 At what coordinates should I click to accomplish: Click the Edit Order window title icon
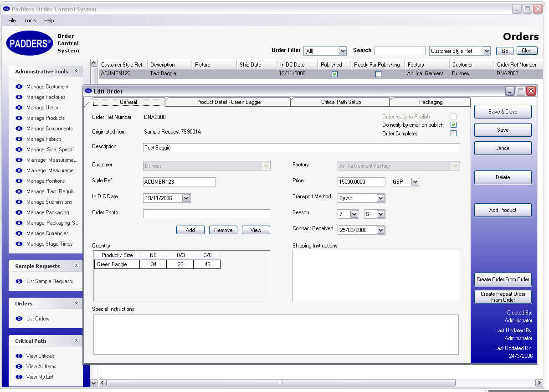tap(88, 91)
